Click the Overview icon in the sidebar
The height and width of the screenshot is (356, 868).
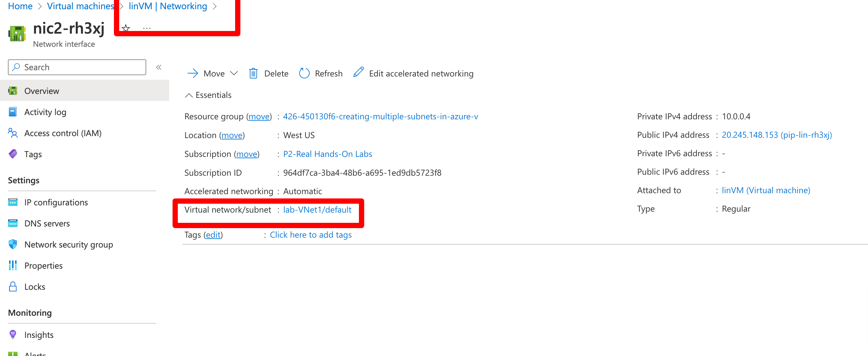[13, 91]
